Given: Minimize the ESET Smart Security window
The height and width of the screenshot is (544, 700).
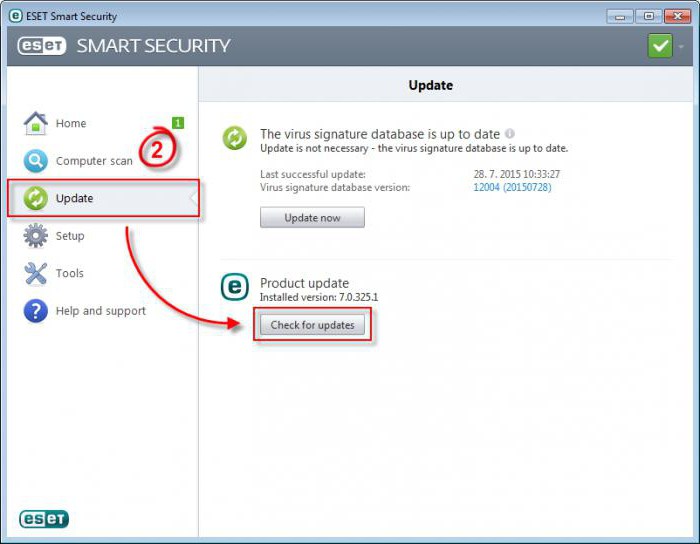Looking at the screenshot, I should tap(620, 17).
